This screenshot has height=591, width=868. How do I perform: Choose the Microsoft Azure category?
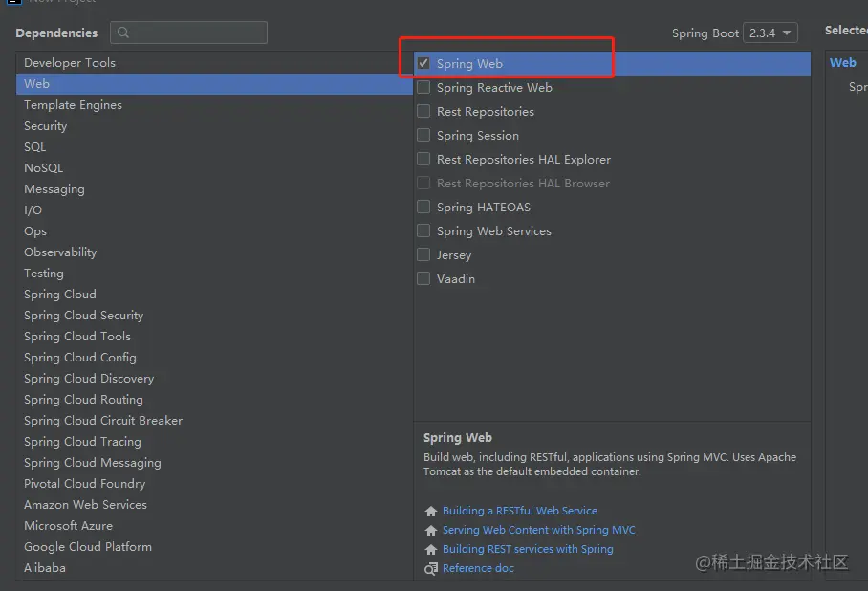(x=214, y=526)
